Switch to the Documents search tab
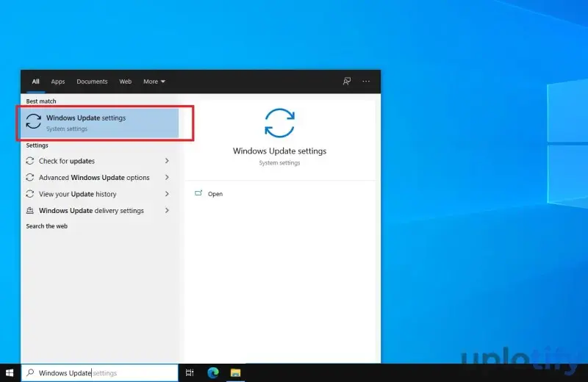 (92, 82)
